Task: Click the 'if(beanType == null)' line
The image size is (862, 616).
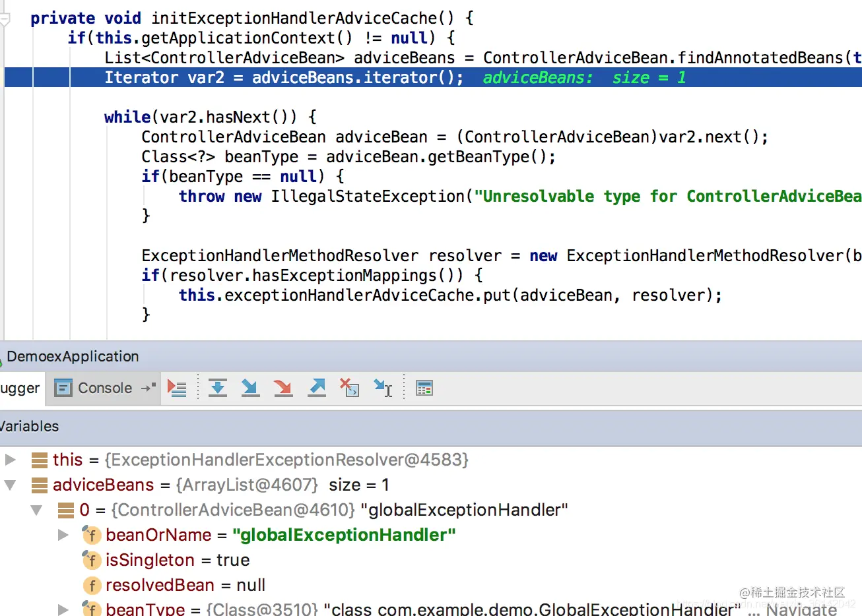Action: click(243, 176)
